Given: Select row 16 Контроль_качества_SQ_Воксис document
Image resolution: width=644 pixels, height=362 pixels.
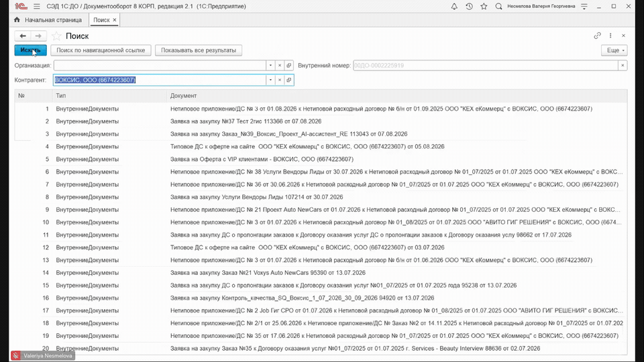Looking at the screenshot, I should pos(321,298).
